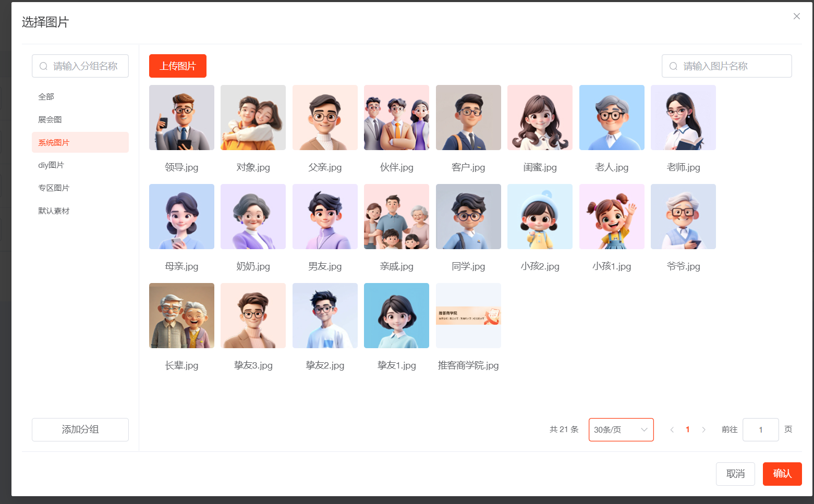Pick the 小孩1.jpg avatar image
814x504 pixels.
[x=612, y=217]
